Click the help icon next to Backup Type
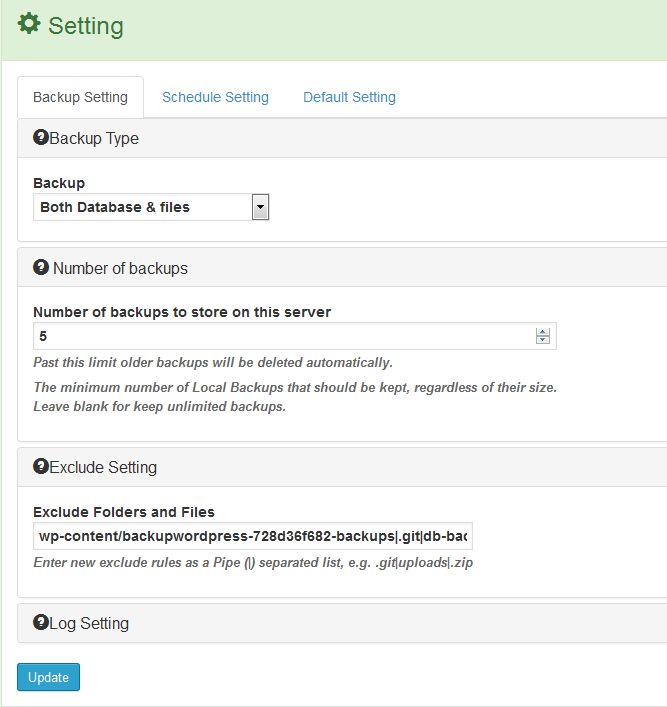The width and height of the screenshot is (667, 707). click(41, 138)
